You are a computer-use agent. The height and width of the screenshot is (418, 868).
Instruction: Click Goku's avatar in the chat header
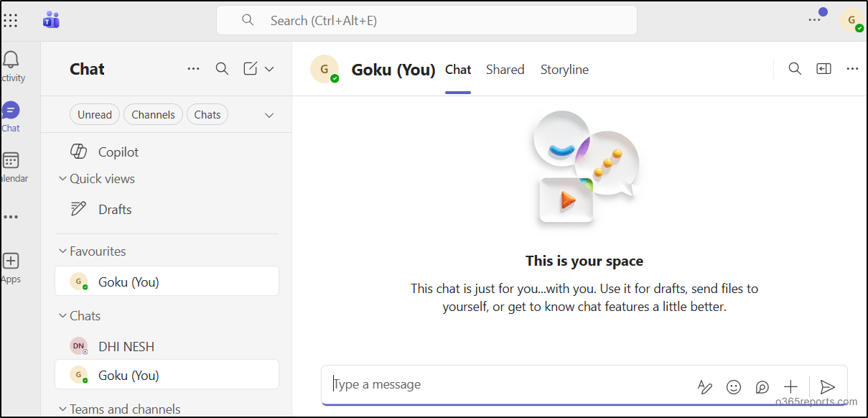tap(325, 69)
